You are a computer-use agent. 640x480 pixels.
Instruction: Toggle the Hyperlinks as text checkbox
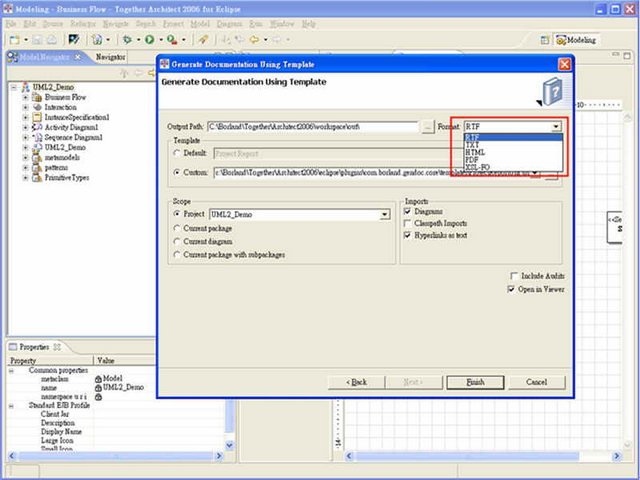click(407, 236)
